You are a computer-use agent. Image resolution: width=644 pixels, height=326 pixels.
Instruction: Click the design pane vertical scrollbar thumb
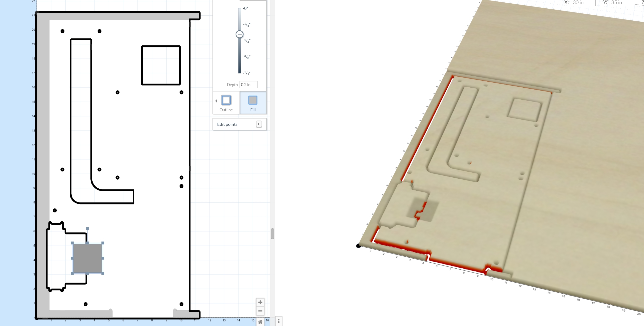click(272, 234)
